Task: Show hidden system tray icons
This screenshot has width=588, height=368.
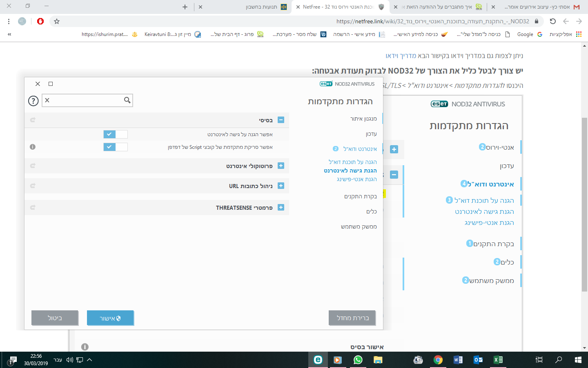Action: pyautogui.click(x=89, y=360)
